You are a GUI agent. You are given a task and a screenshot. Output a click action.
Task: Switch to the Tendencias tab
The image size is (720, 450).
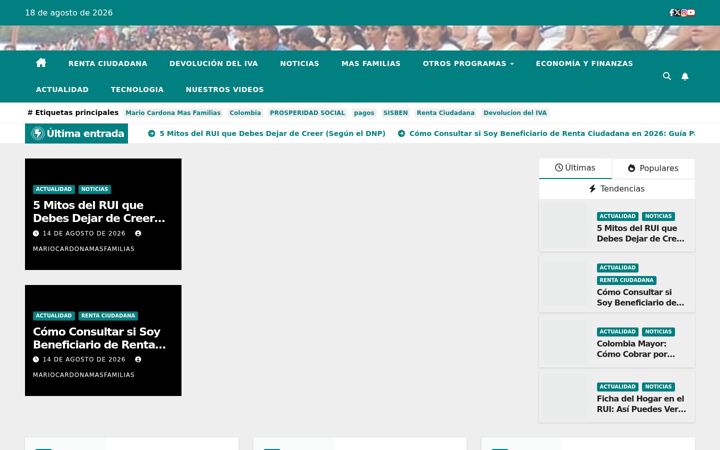coord(617,189)
